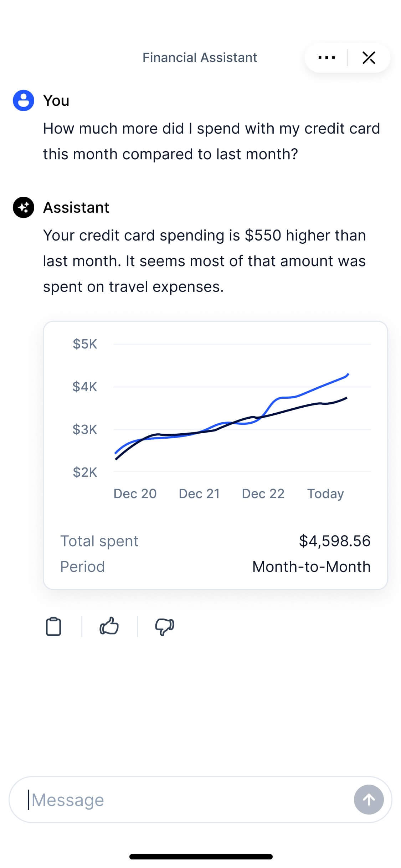Open the three-dot more options menu

tap(326, 58)
